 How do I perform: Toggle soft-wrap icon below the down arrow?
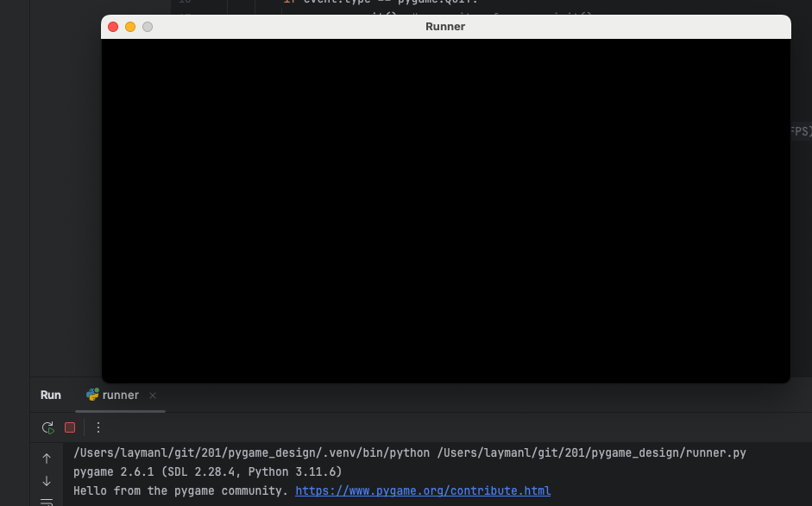(x=47, y=501)
